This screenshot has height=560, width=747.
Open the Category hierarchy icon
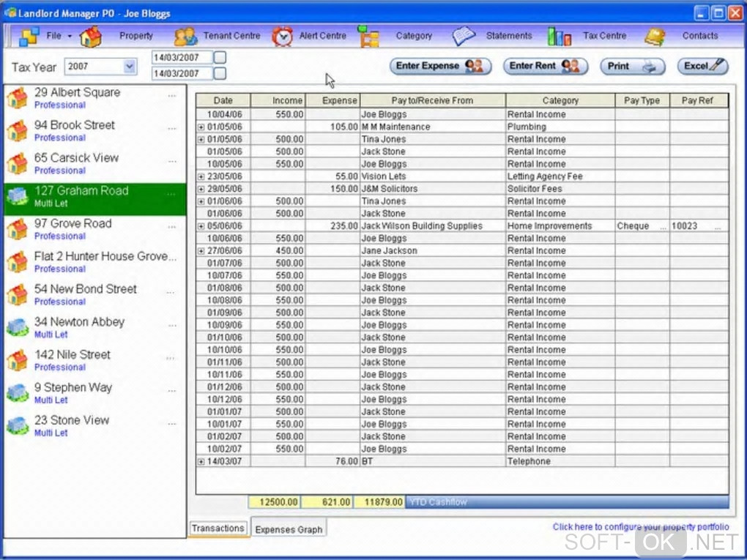click(x=368, y=36)
